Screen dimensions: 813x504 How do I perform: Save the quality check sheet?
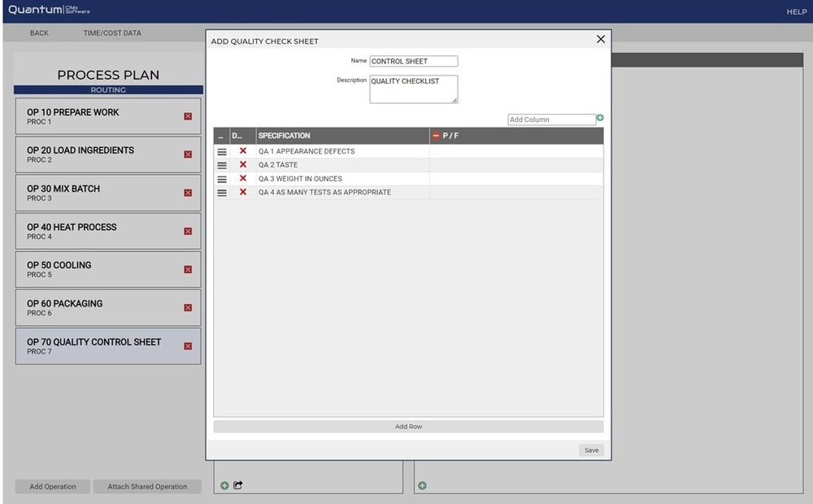591,450
